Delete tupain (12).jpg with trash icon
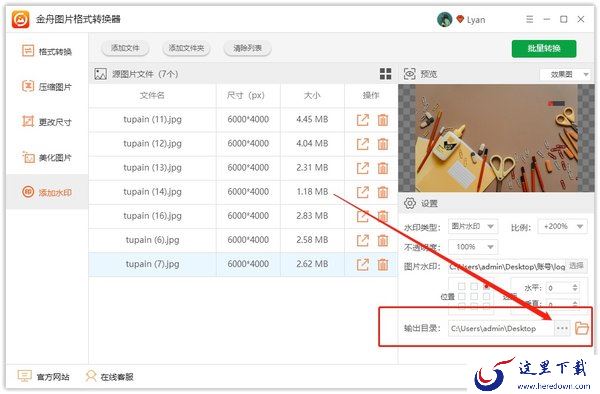600x394 pixels. (383, 144)
